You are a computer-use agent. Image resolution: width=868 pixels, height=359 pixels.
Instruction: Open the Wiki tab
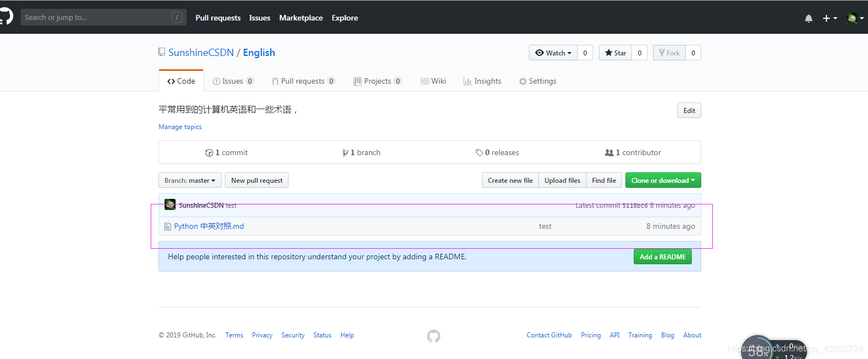tap(433, 81)
